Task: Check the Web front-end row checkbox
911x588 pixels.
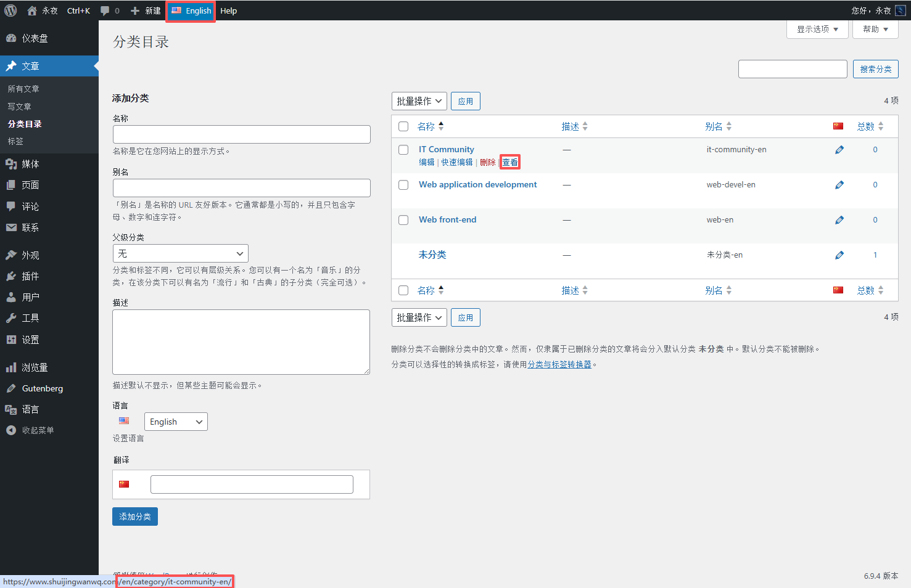Action: coord(403,220)
